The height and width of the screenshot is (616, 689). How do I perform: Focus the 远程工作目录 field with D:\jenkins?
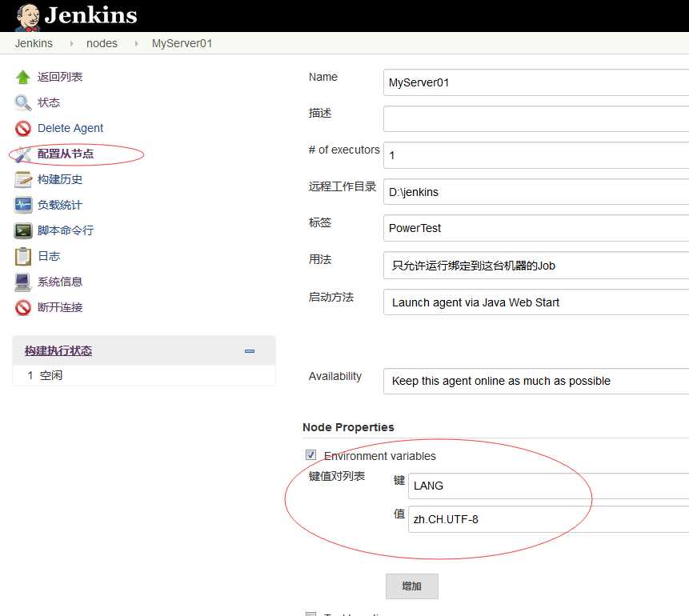pos(536,192)
